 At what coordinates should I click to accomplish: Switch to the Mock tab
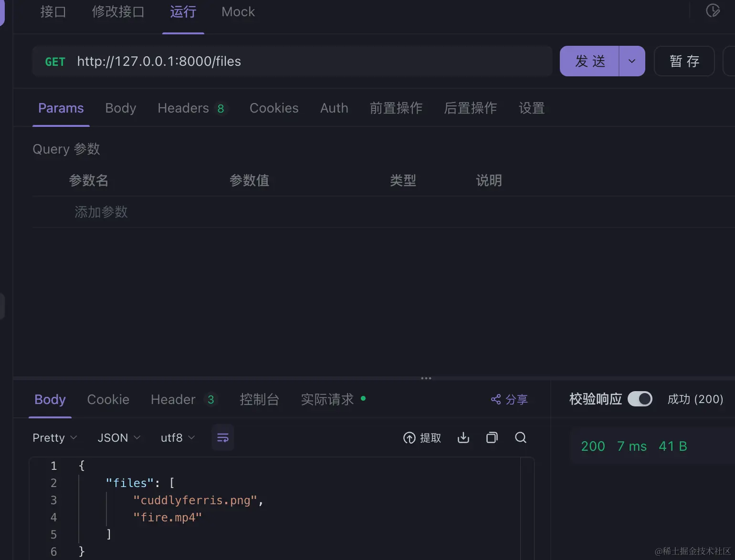(238, 11)
